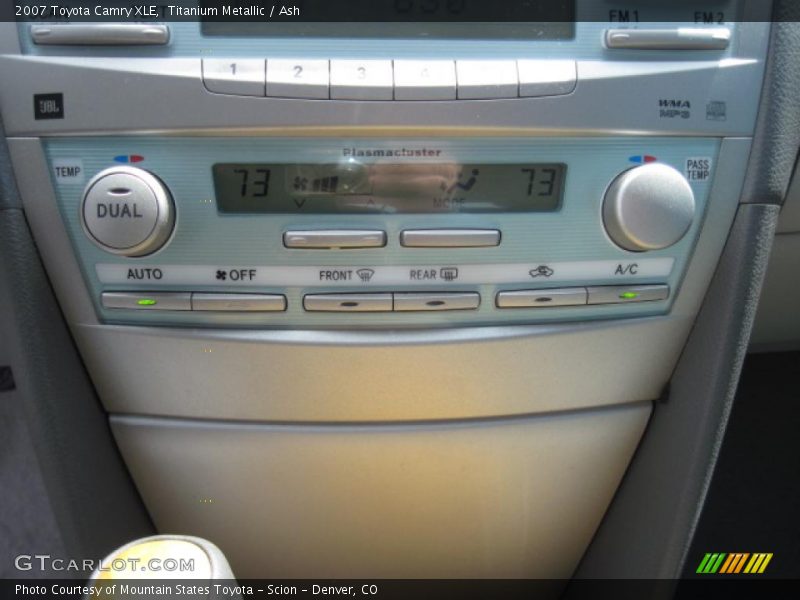Tap the recirculation car icon label
This screenshot has width=800, height=600.
click(x=541, y=271)
